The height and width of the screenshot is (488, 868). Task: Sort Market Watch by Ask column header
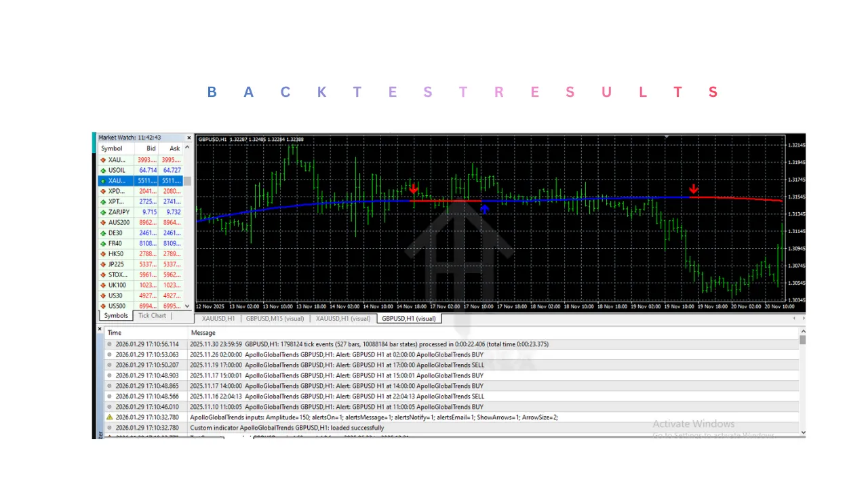click(x=170, y=148)
